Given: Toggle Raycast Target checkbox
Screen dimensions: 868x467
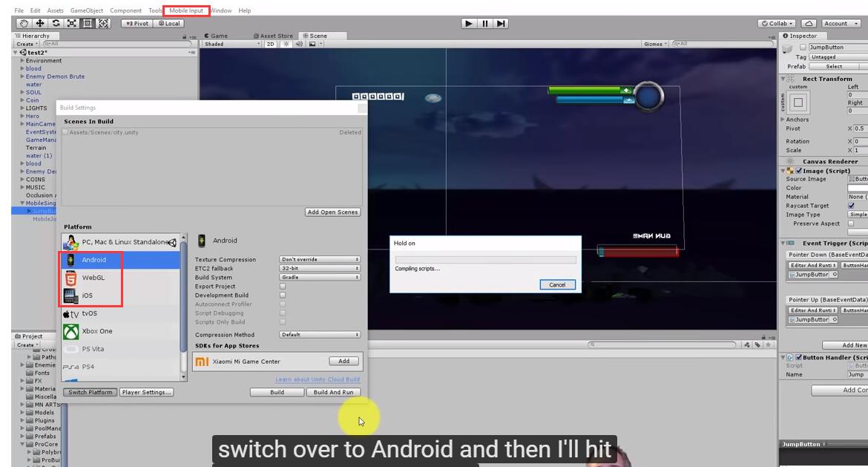Looking at the screenshot, I should [852, 206].
